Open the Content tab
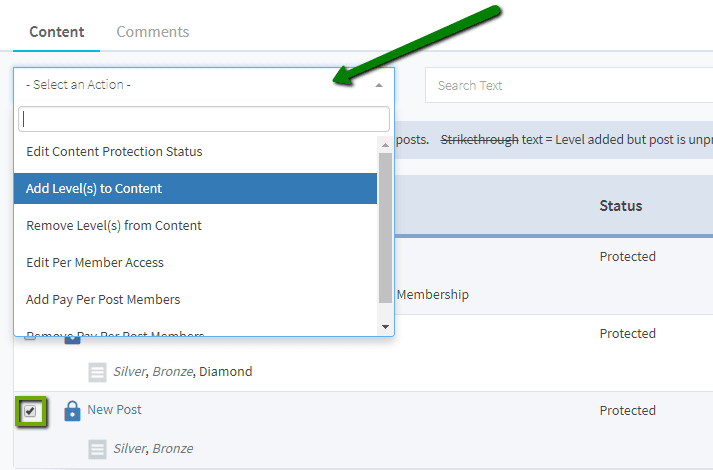This screenshot has height=470, width=713. tap(57, 32)
